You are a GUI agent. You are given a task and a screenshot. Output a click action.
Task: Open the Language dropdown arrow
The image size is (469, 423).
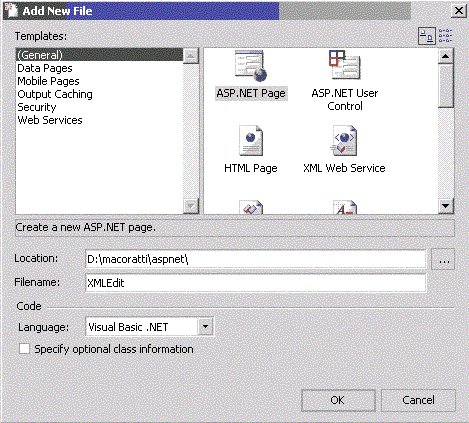[x=205, y=327]
